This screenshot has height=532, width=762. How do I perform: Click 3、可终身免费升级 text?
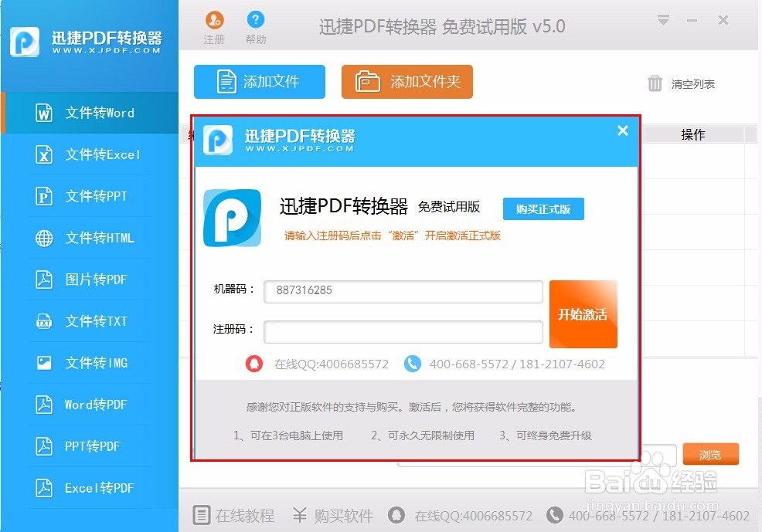546,435
